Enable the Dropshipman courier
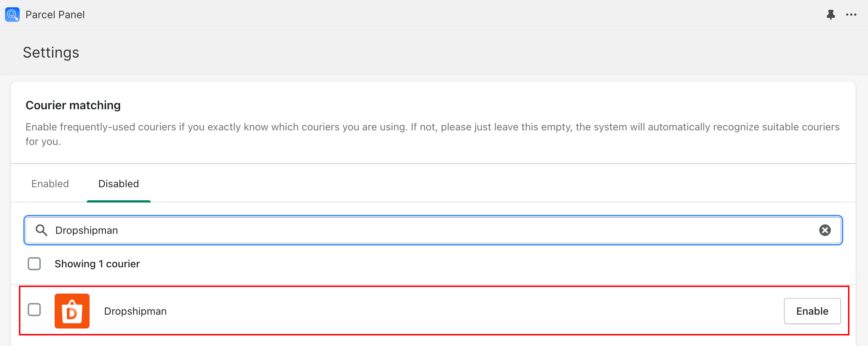The image size is (868, 346). click(812, 311)
